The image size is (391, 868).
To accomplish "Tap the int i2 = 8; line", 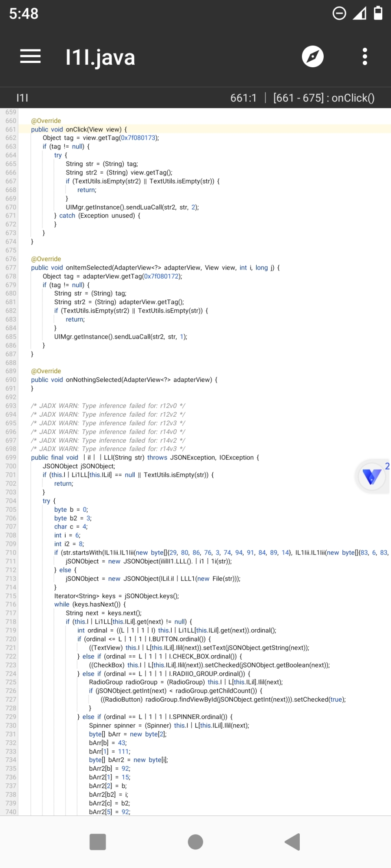I will (x=69, y=544).
